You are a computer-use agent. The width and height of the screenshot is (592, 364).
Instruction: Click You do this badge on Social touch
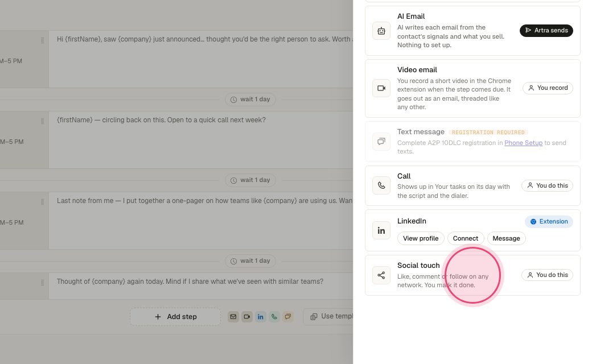click(x=548, y=275)
